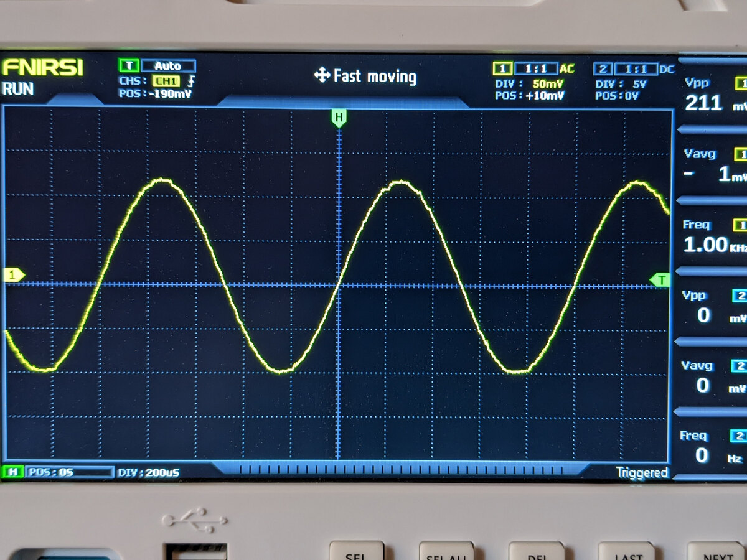Open channel 1 probe ratio 1:1 selector
The image size is (747, 560).
click(536, 69)
